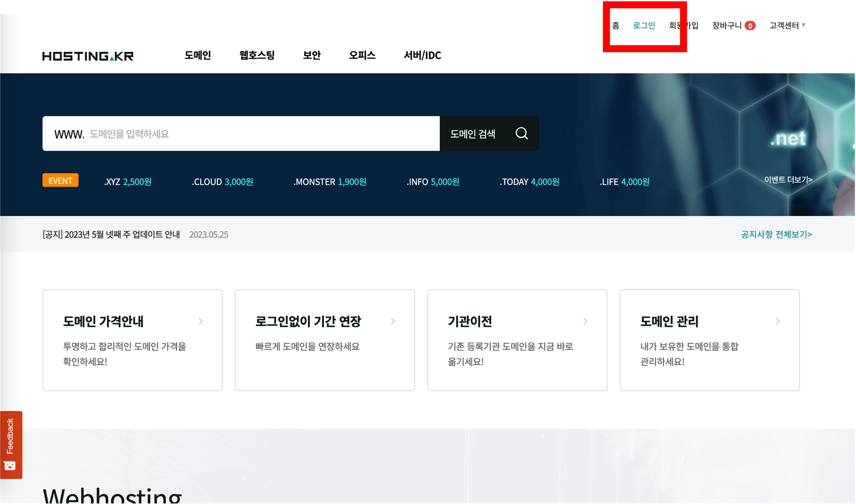Open the 2023년 5월 업데이트 notice
The image size is (856, 504).
point(111,234)
